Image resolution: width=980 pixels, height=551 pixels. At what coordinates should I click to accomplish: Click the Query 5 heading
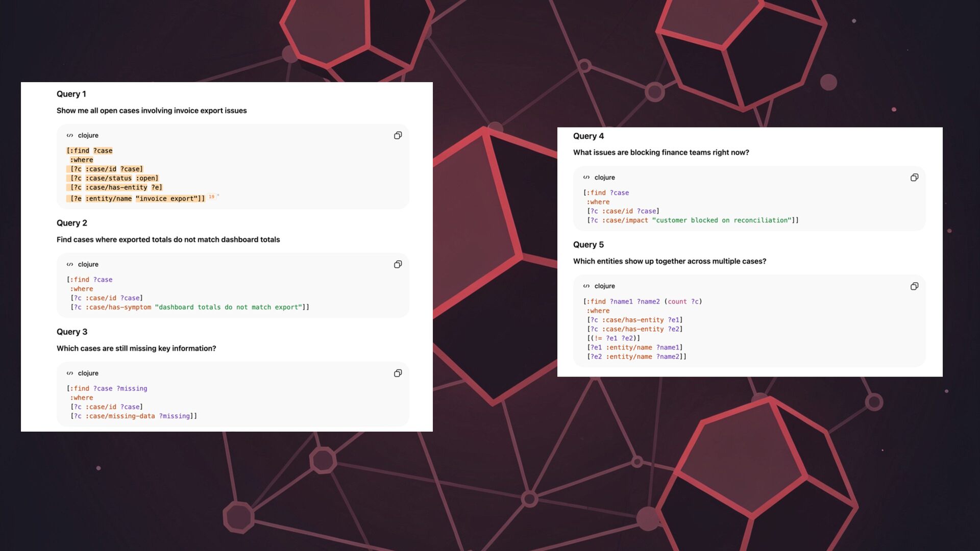(588, 244)
